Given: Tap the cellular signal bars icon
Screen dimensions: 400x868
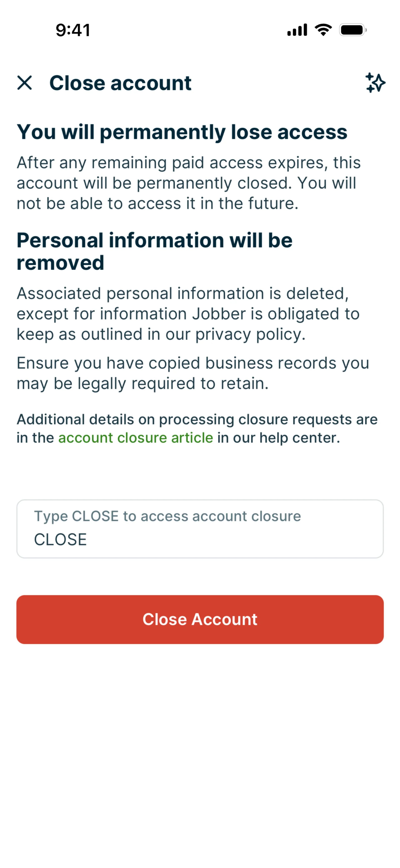Looking at the screenshot, I should [x=297, y=30].
